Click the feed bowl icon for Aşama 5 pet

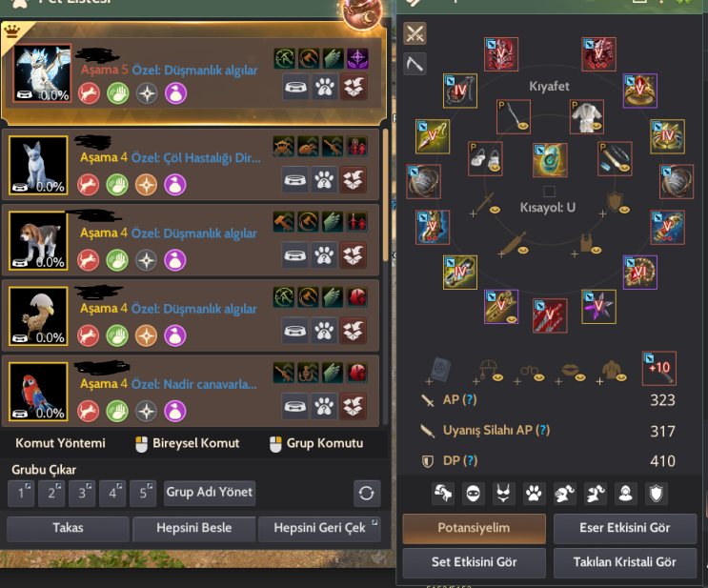click(295, 87)
